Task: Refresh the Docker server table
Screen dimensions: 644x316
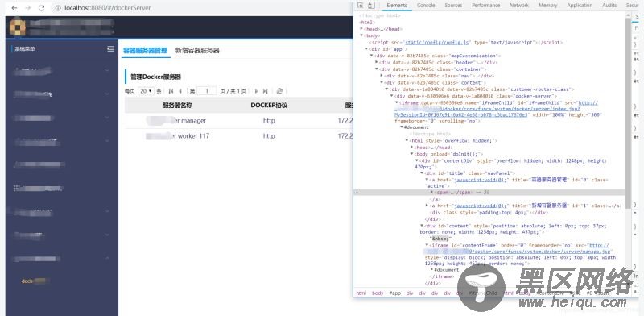Action: 279,91
